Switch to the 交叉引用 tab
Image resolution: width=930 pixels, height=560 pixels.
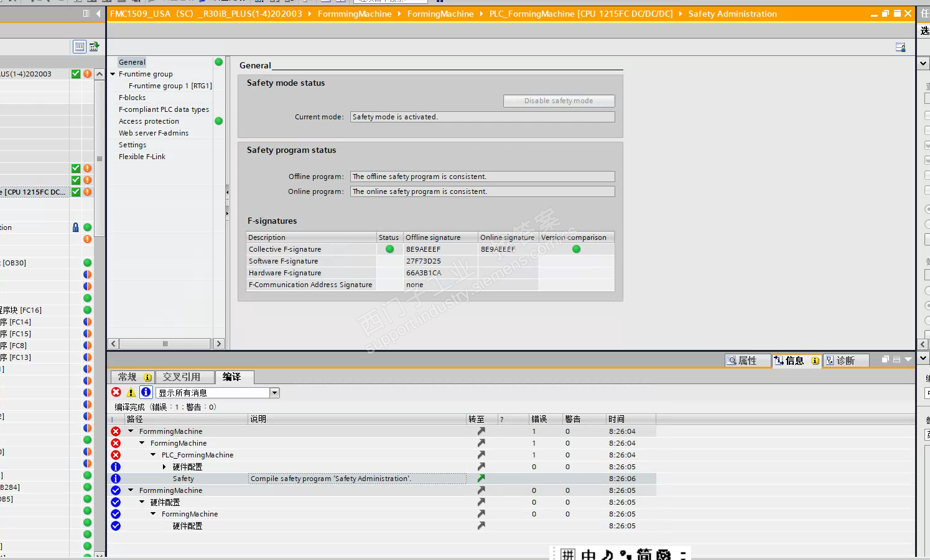click(x=185, y=377)
